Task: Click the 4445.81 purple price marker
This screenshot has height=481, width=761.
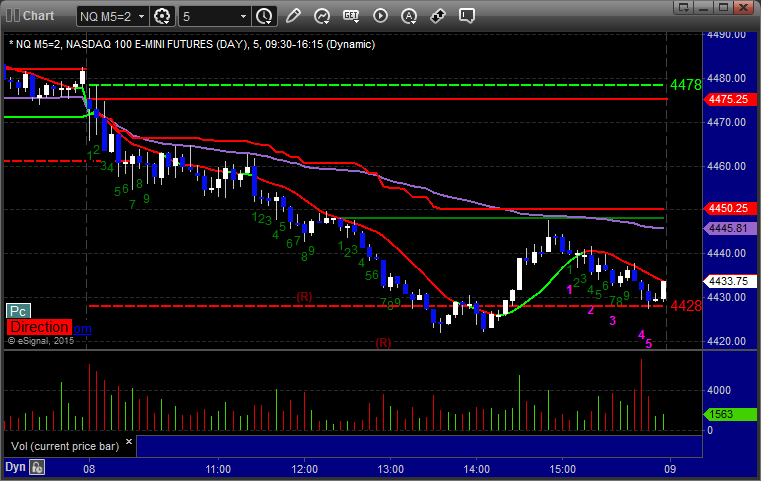Action: tap(730, 228)
